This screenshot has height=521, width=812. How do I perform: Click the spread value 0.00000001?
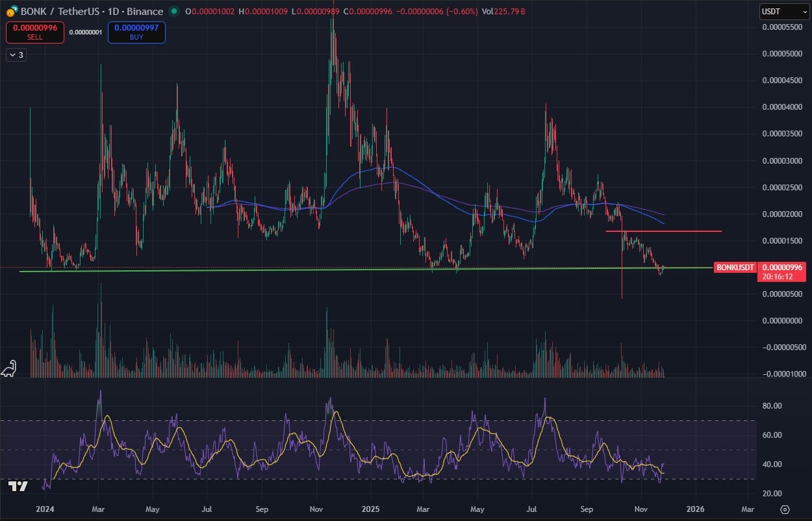click(86, 32)
